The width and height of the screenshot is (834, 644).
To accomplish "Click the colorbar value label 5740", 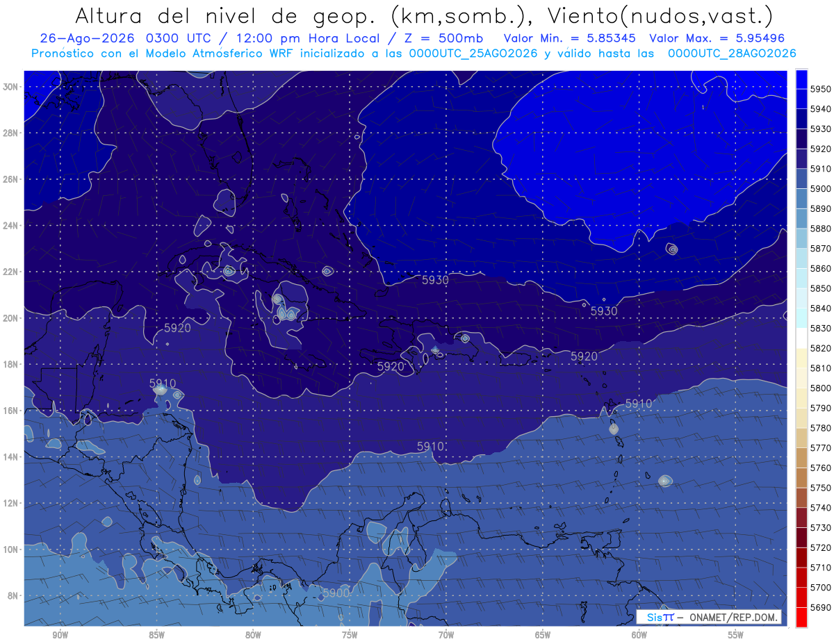I will pyautogui.click(x=820, y=508).
